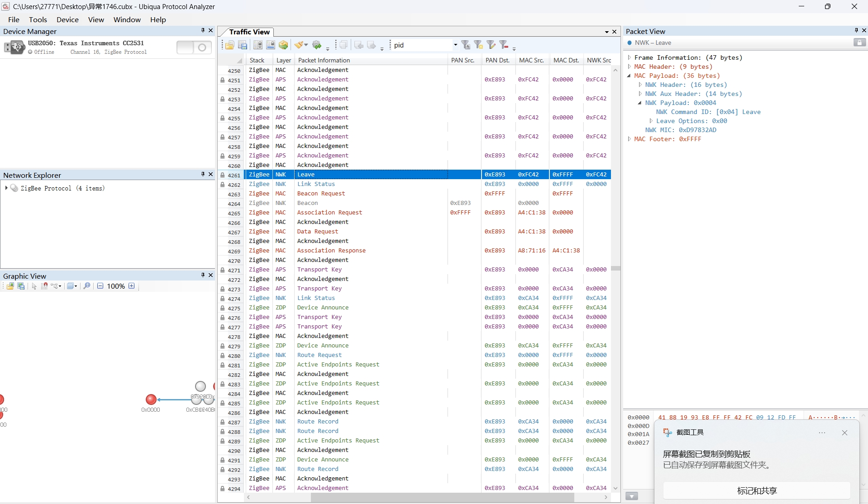Save image in Graphic View toolbar
868x504 pixels.
pos(21,286)
